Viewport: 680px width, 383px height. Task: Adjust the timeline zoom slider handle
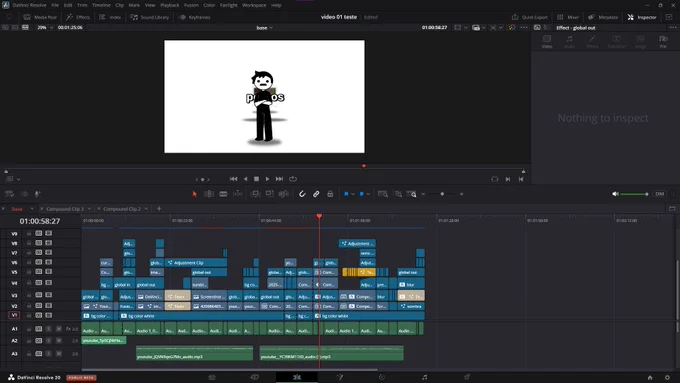click(442, 194)
